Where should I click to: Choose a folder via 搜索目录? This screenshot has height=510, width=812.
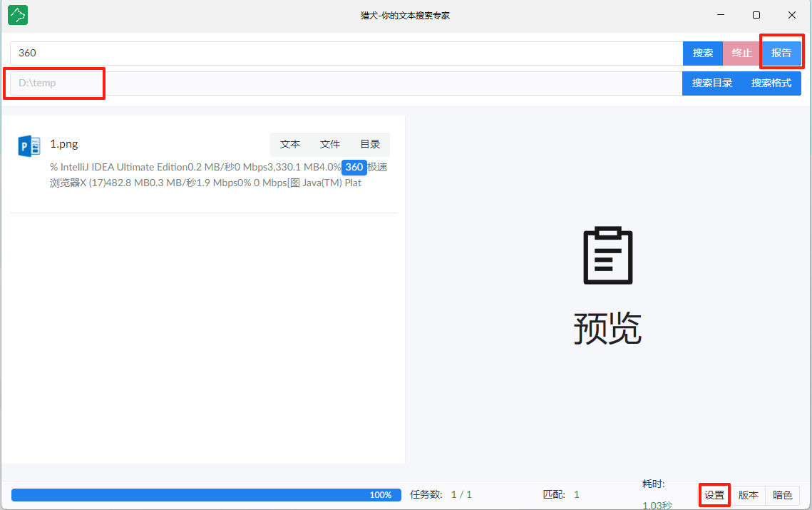[x=712, y=83]
